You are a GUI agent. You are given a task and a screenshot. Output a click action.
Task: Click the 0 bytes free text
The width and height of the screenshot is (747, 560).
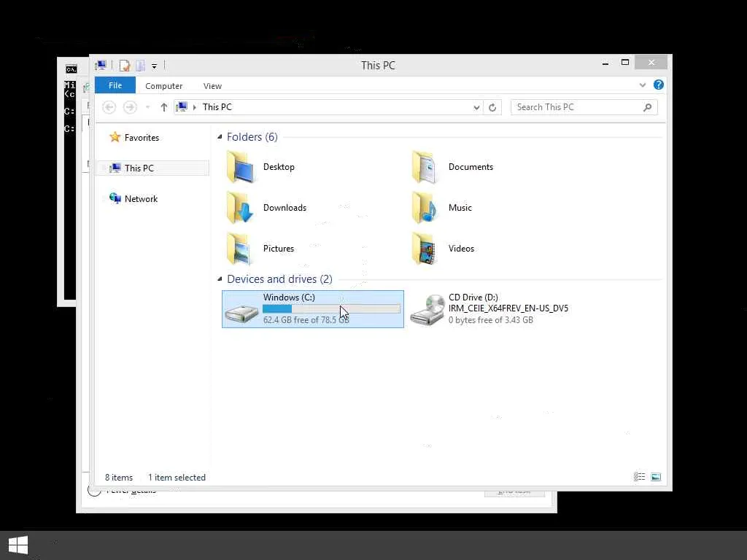click(x=491, y=320)
